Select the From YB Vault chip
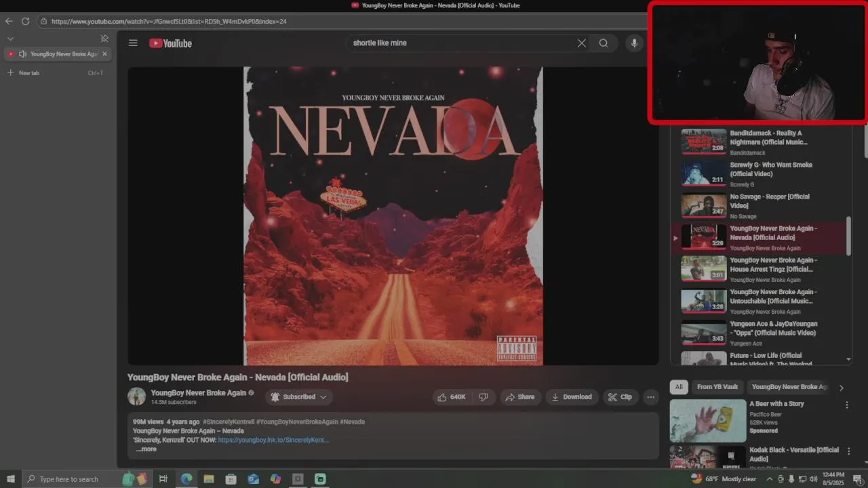Screen dimensions: 868x488 coord(717,387)
